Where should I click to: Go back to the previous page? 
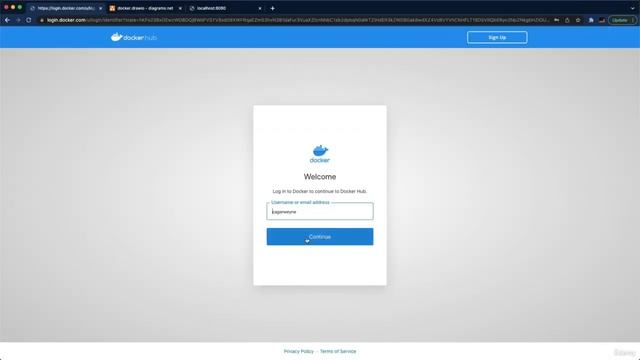pyautogui.click(x=7, y=20)
